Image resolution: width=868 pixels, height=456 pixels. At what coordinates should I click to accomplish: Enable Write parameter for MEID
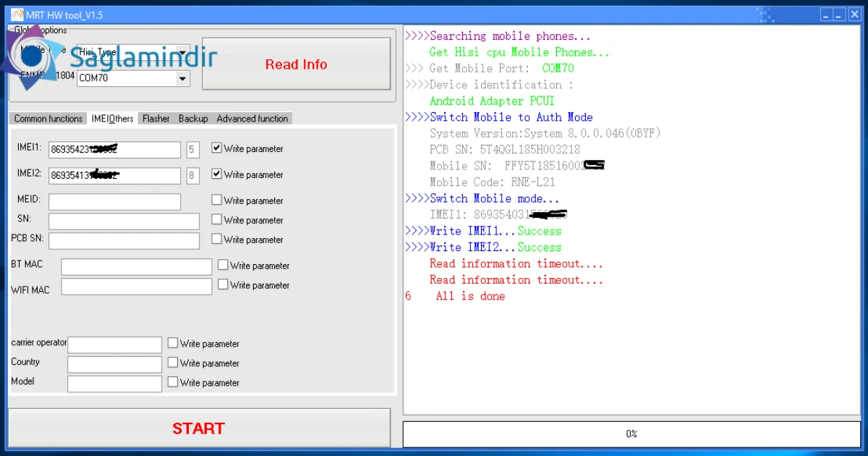click(216, 200)
